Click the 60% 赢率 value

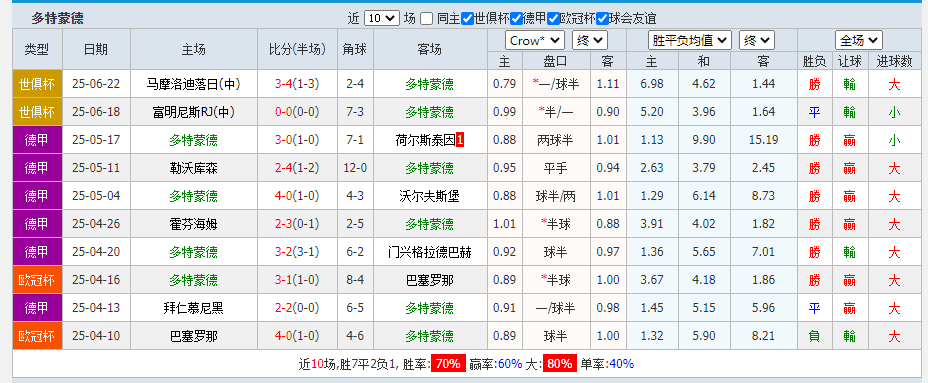pyautogui.click(x=510, y=363)
